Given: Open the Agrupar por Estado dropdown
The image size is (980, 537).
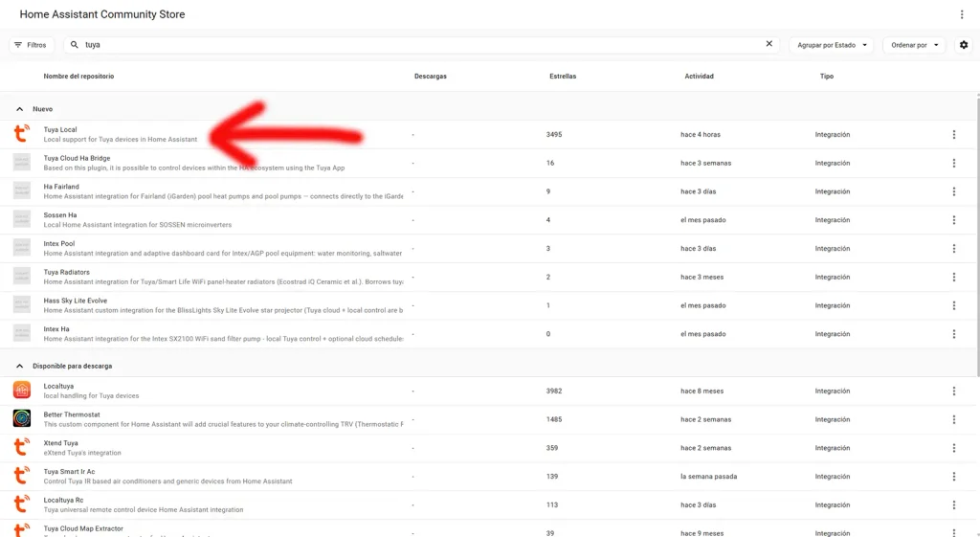Looking at the screenshot, I should point(832,45).
